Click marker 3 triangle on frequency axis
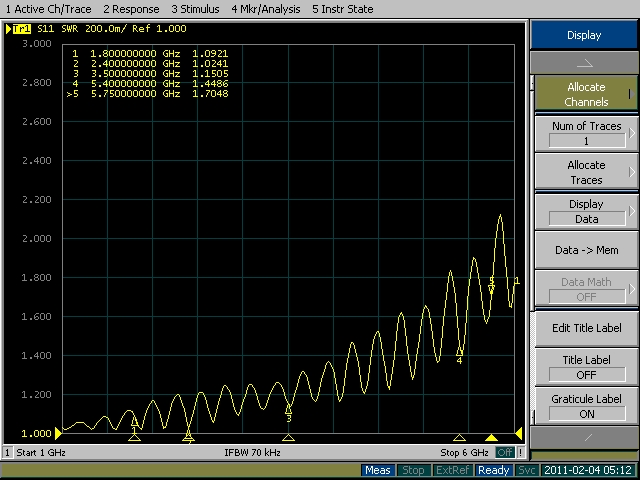Image resolution: width=640 pixels, height=480 pixels. coord(289,438)
